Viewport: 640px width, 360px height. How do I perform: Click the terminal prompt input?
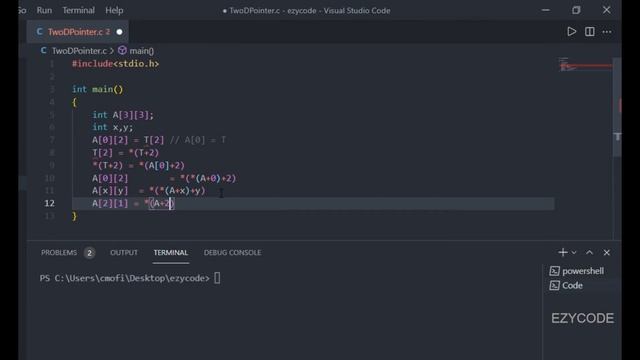tap(217, 278)
